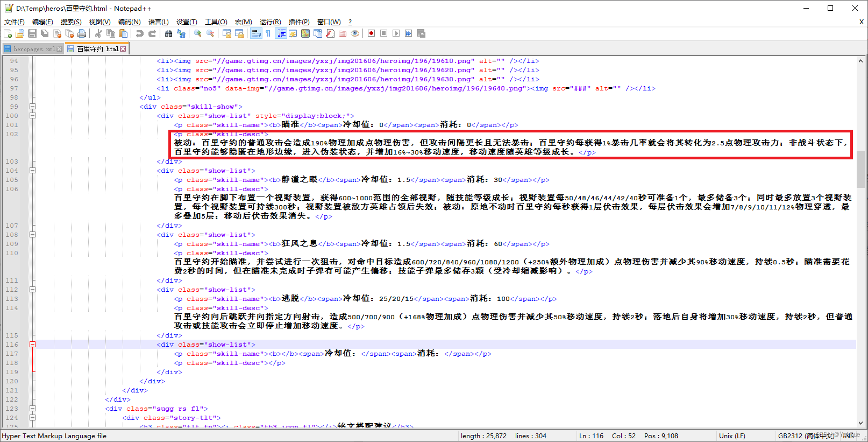This screenshot has width=868, height=442.
Task: Open the Replace dialog icon
Action: pos(181,33)
